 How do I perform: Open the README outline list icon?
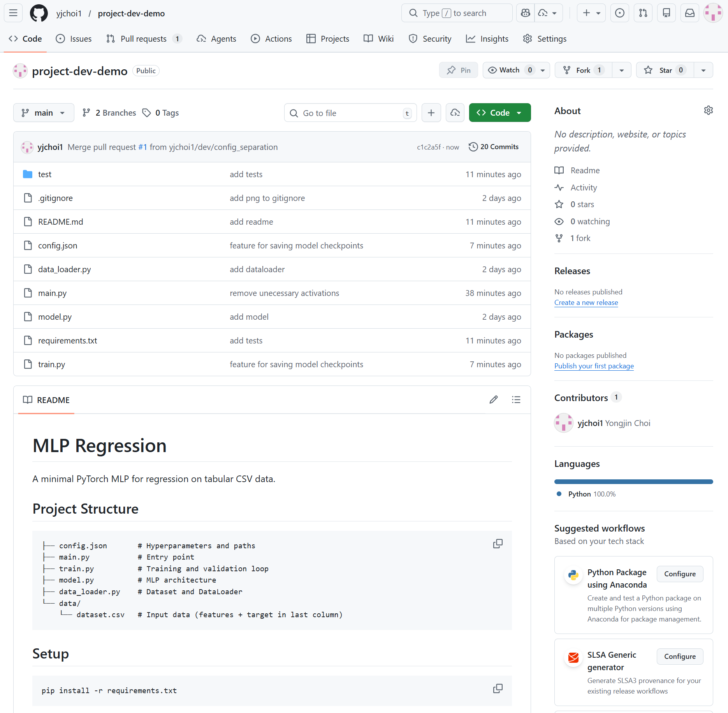click(516, 400)
